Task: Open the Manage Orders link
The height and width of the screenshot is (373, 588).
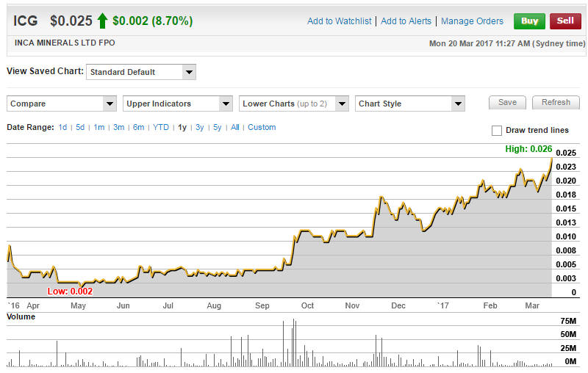Action: tap(472, 21)
